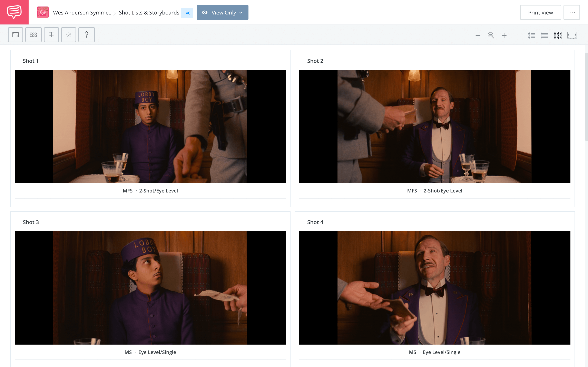Screen dimensions: 588x367
Task: Select Shot Lists & Storyboards tab
Action: click(x=149, y=12)
